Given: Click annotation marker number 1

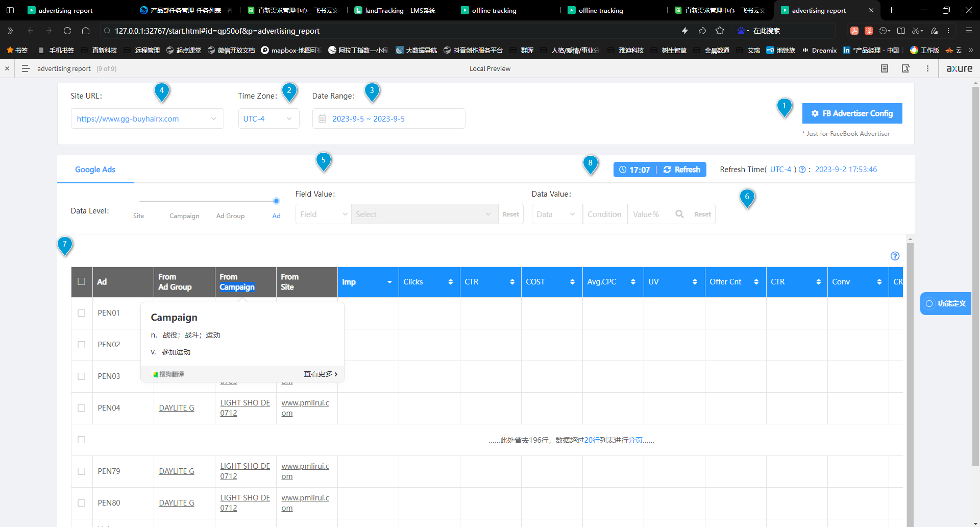Looking at the screenshot, I should (784, 107).
